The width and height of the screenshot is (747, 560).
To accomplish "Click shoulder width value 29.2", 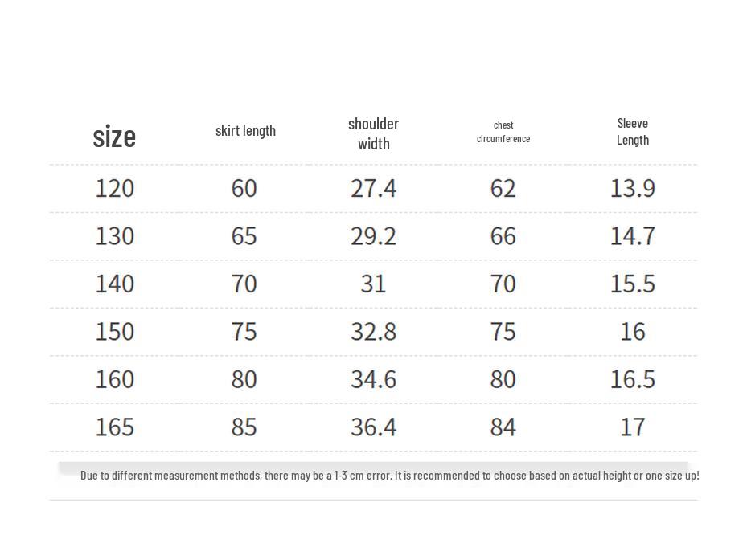I will pos(373,235).
